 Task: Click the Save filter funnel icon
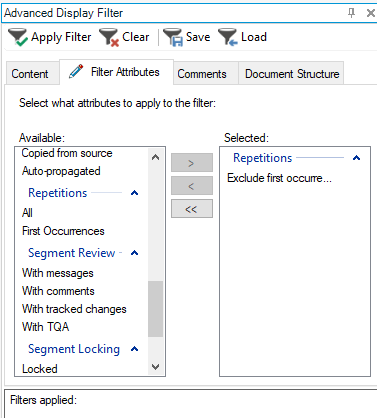point(173,37)
